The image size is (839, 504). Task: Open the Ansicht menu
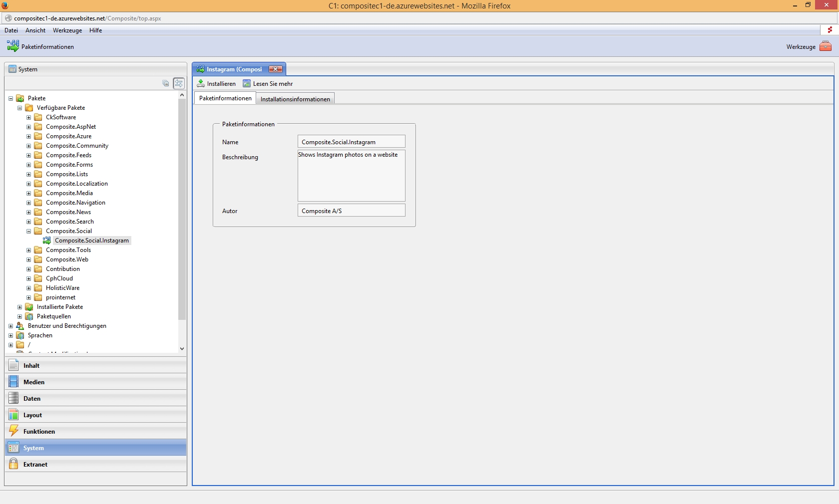[x=35, y=30]
